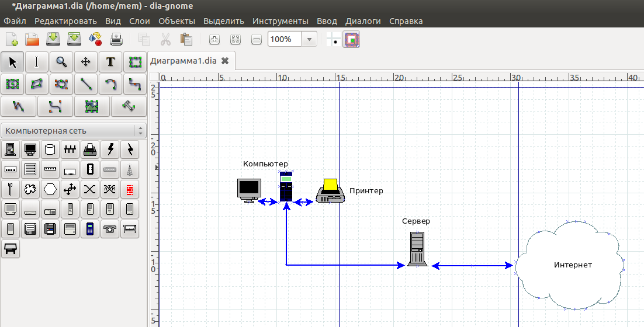Pick the cylinder storage shape

[50, 149]
